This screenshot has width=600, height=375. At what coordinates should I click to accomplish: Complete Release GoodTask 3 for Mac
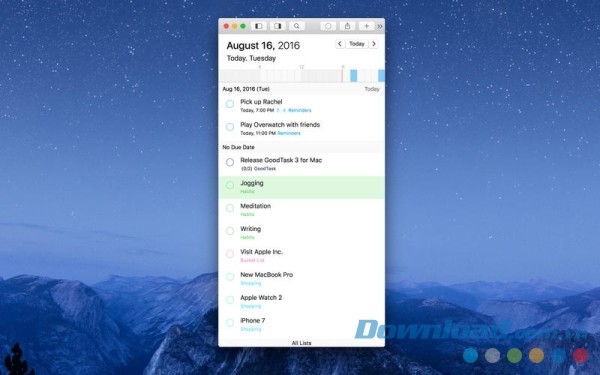click(x=230, y=162)
